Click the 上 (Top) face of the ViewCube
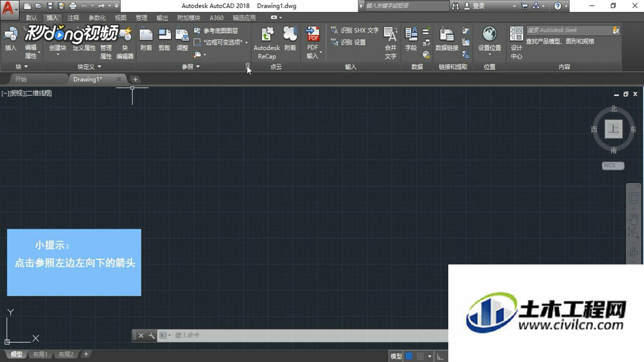Viewport: 644px width, 362px height. point(613,129)
